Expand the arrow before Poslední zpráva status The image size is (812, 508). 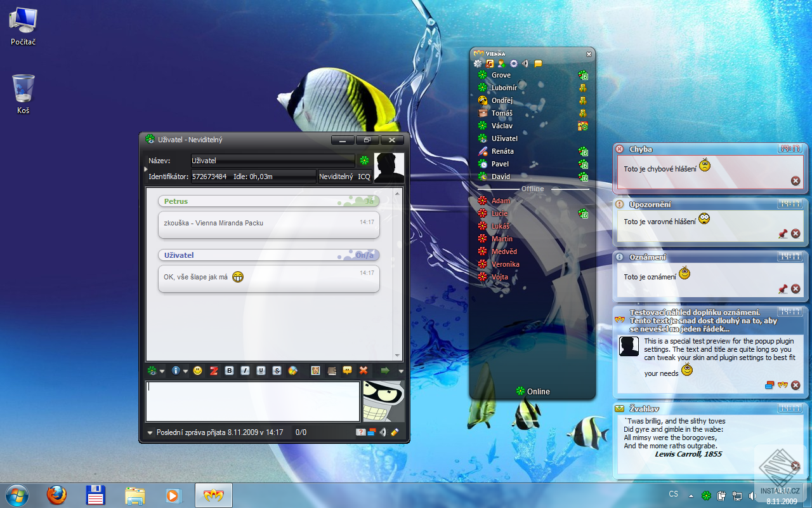click(x=150, y=433)
